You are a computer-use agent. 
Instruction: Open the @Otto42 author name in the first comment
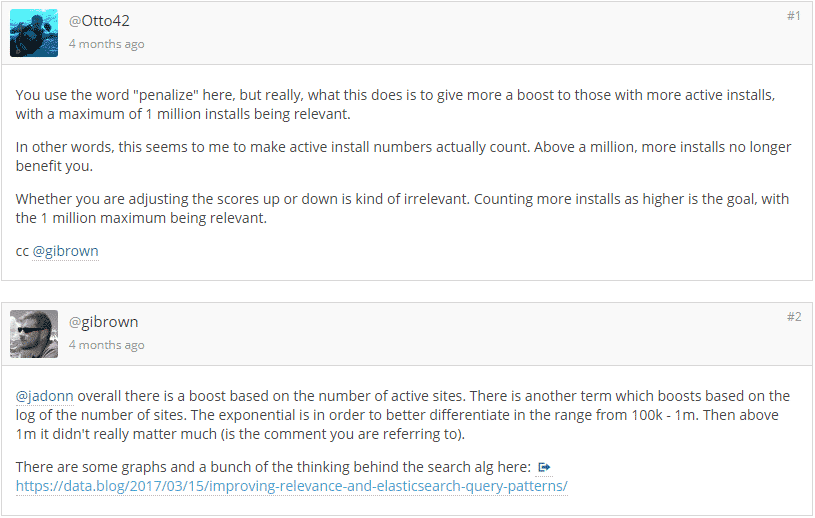point(99,21)
